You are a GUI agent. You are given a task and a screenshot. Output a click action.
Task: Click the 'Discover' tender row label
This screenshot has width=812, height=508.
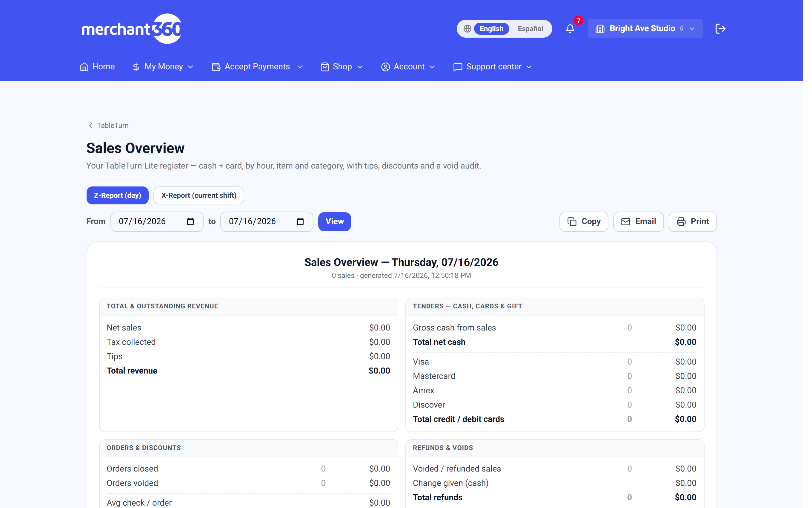click(x=429, y=405)
